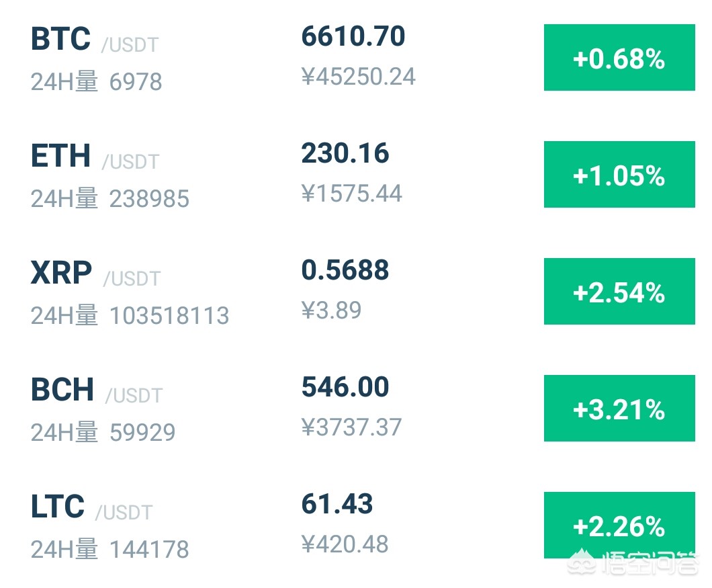
Task: Click the +3.21% change badge
Action: [619, 408]
